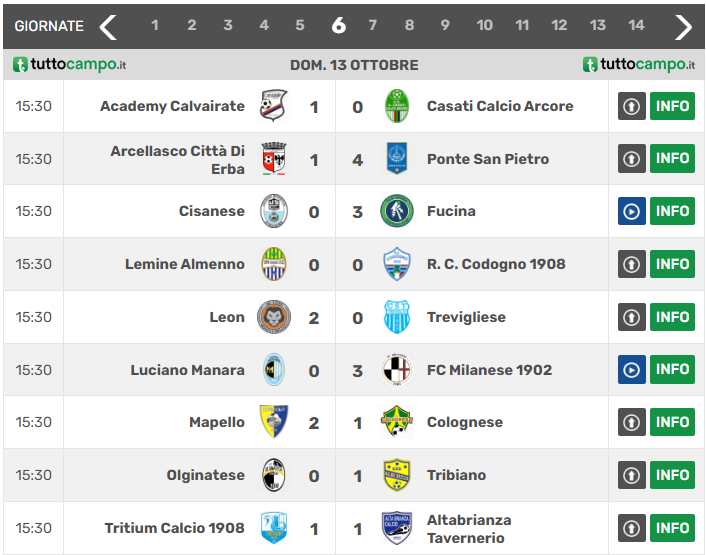
Task: Open Trevigliese team page link
Action: point(466,317)
